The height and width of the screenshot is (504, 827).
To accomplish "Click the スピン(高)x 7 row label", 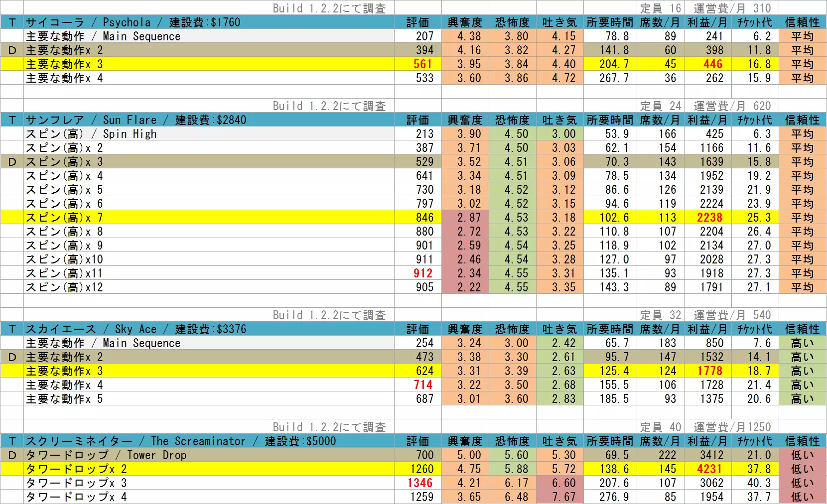I will [209, 218].
